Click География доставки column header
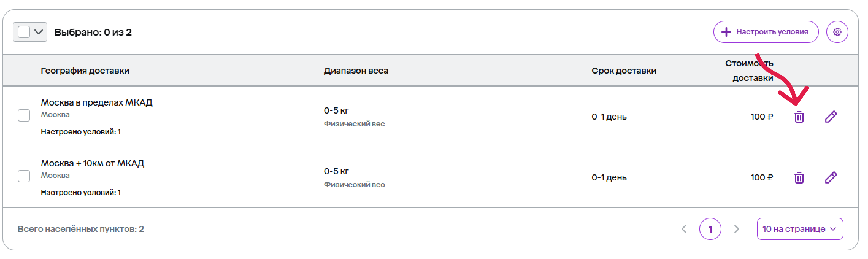Screen dimensions: 868x259 [x=85, y=71]
